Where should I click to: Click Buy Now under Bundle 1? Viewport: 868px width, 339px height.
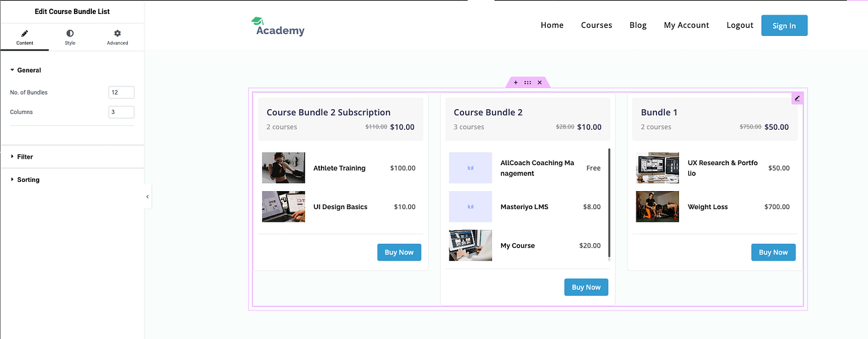773,252
